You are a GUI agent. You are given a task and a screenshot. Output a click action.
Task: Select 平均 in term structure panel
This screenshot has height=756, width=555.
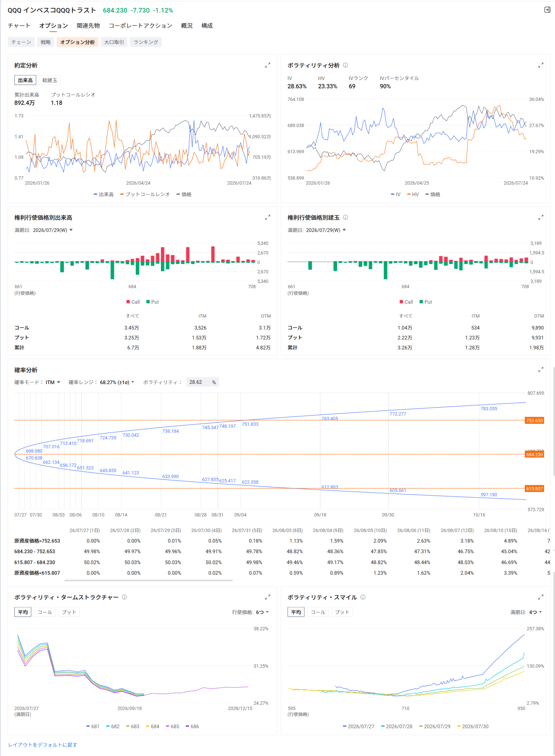pyautogui.click(x=23, y=612)
